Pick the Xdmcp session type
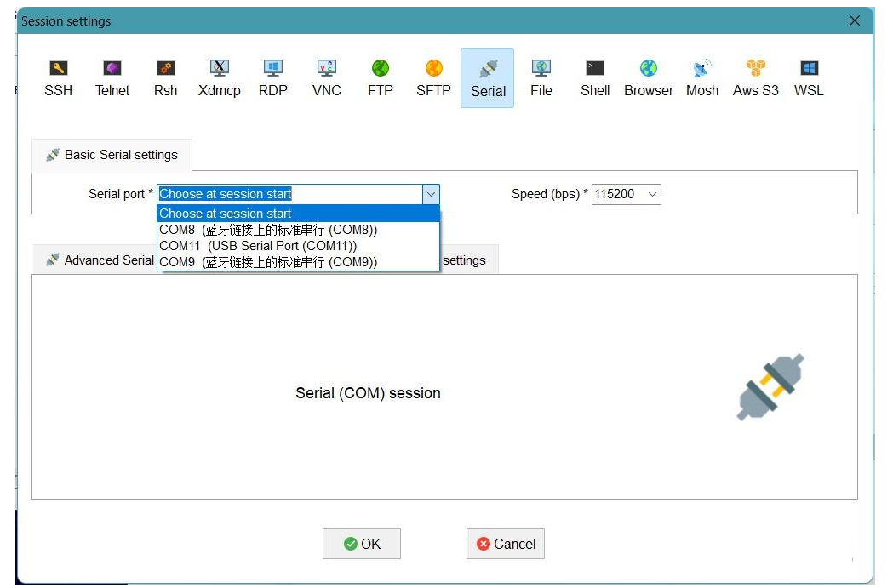Screen dimensions: 893x588 coord(220,78)
